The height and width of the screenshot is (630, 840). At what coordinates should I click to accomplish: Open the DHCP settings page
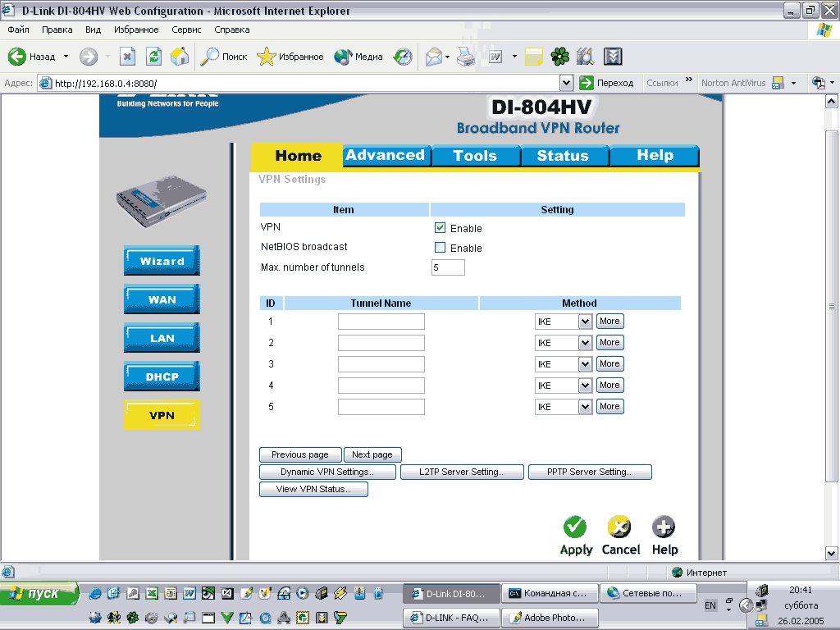tap(162, 377)
